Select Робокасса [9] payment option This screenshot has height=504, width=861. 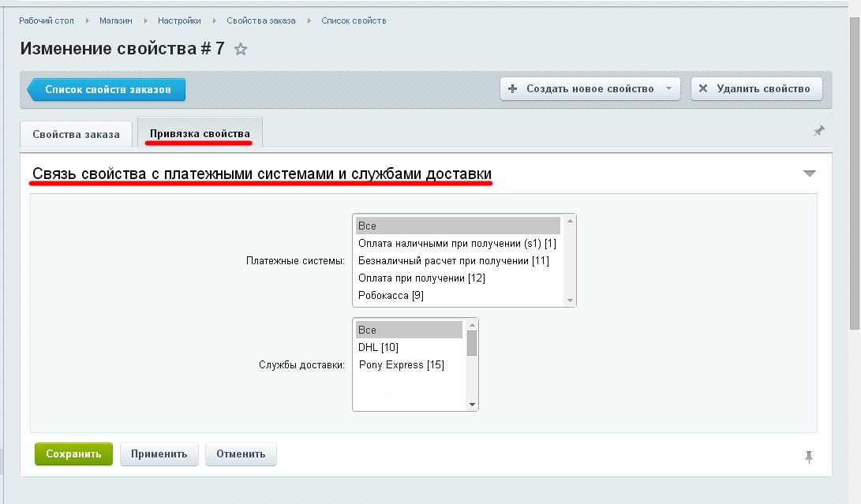tap(458, 295)
